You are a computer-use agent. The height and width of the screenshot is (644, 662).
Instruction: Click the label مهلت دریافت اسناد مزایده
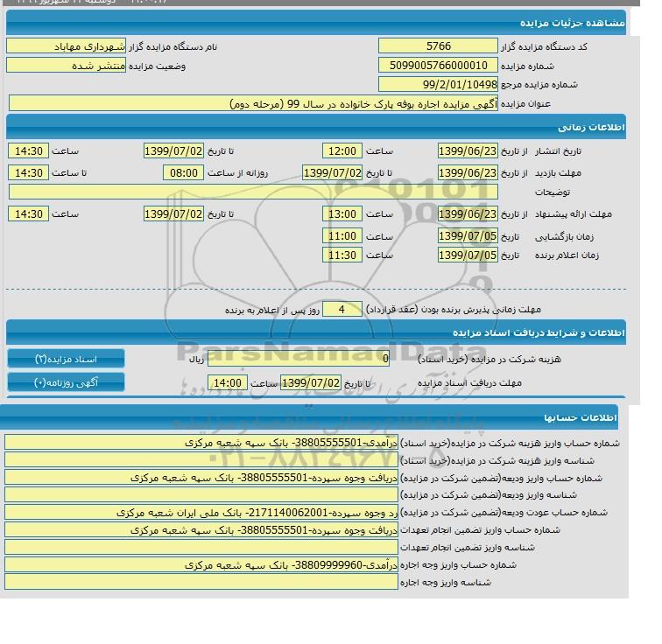point(469,383)
